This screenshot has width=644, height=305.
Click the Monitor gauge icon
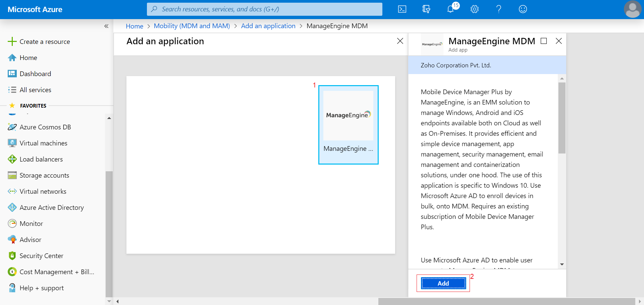click(12, 224)
